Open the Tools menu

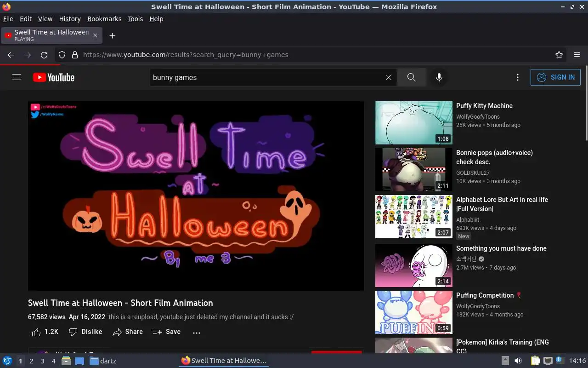coord(136,19)
